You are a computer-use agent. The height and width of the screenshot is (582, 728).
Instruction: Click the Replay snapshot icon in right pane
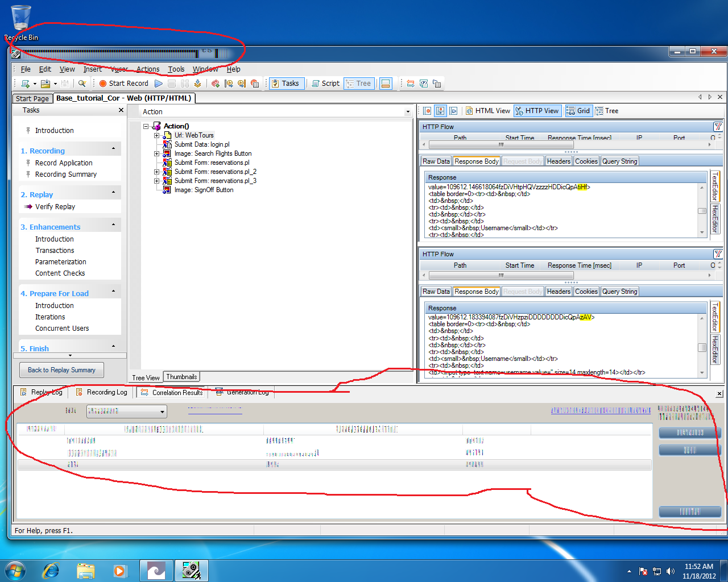pyautogui.click(x=453, y=111)
